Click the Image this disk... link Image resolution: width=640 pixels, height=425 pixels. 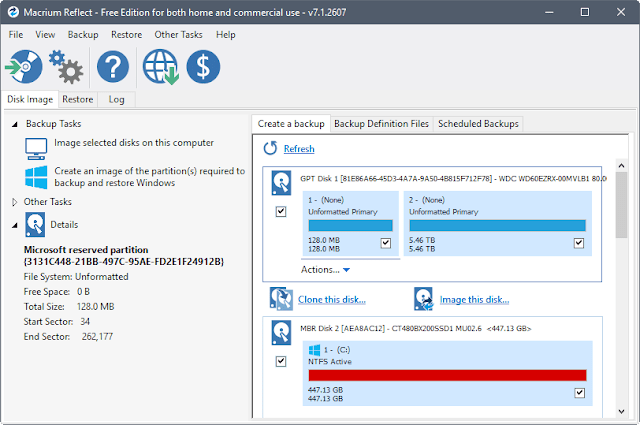[474, 300]
